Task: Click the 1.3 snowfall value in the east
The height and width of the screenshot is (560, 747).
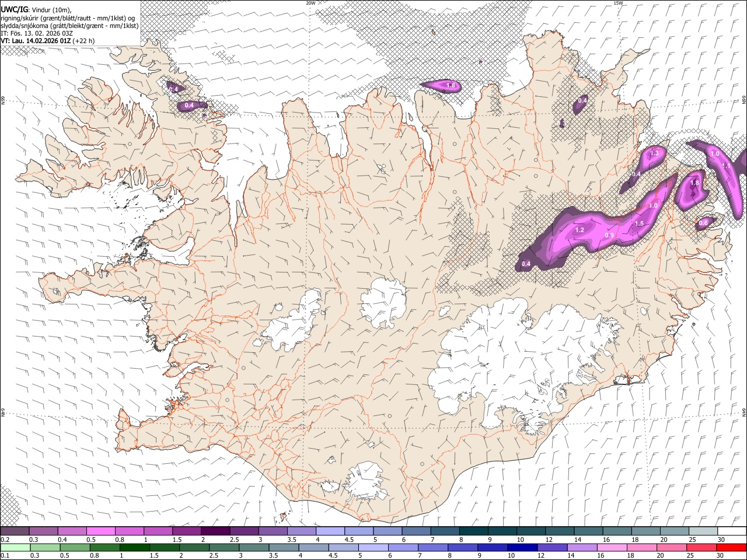Action: pyautogui.click(x=654, y=153)
